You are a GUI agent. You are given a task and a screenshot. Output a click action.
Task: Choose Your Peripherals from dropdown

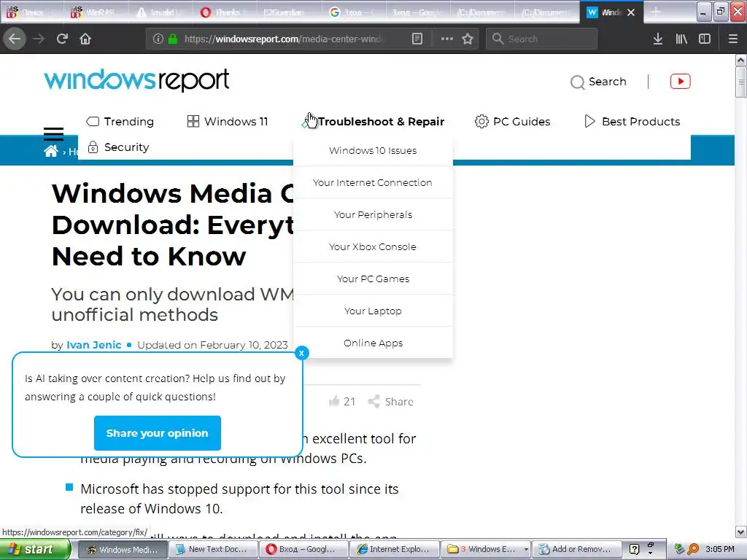[x=373, y=215]
